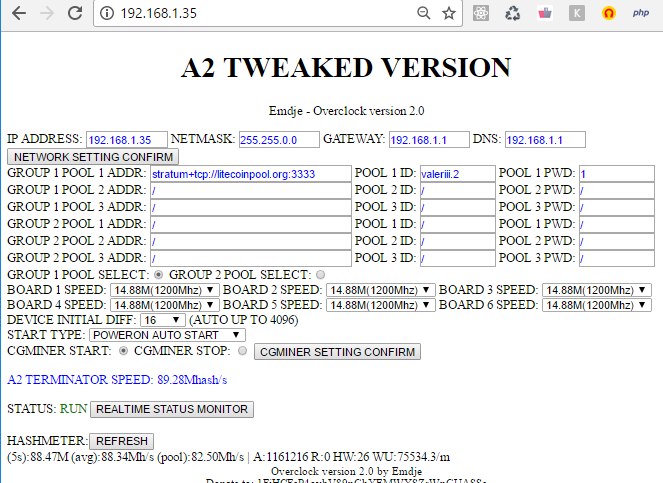Click the Network Setting Confirm button
663x483 pixels.
click(x=94, y=157)
